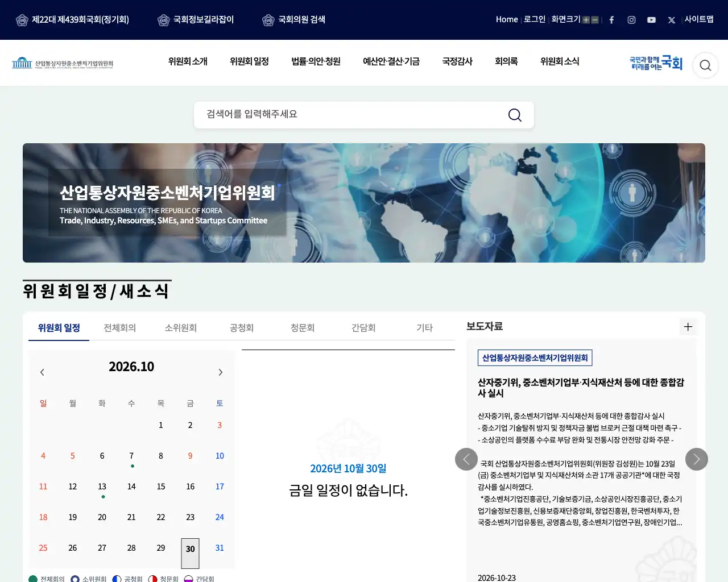
Task: Click the committee logo at top left
Action: (63, 63)
